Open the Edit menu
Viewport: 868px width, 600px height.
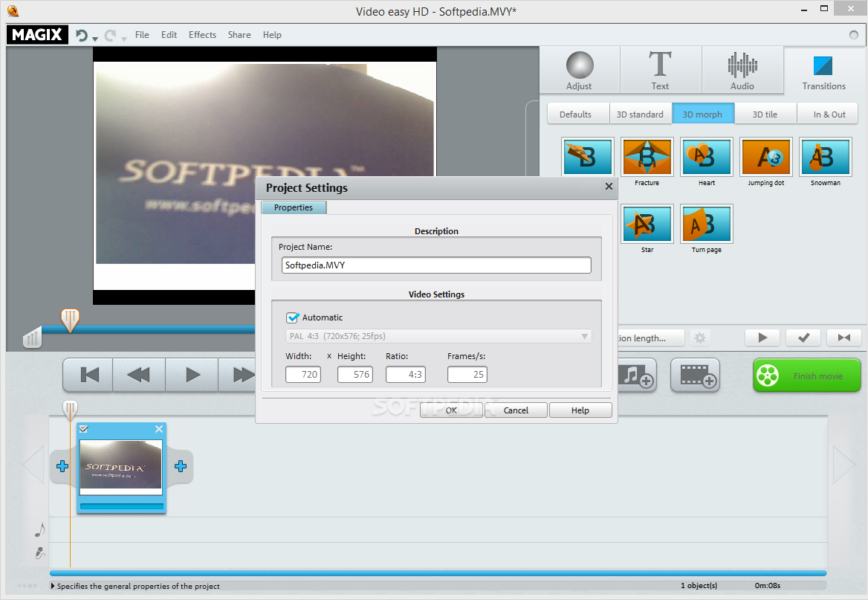coord(169,34)
